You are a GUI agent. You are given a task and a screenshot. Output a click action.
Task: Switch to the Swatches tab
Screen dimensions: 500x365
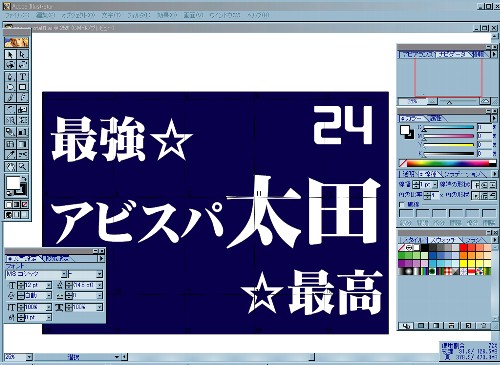click(443, 240)
